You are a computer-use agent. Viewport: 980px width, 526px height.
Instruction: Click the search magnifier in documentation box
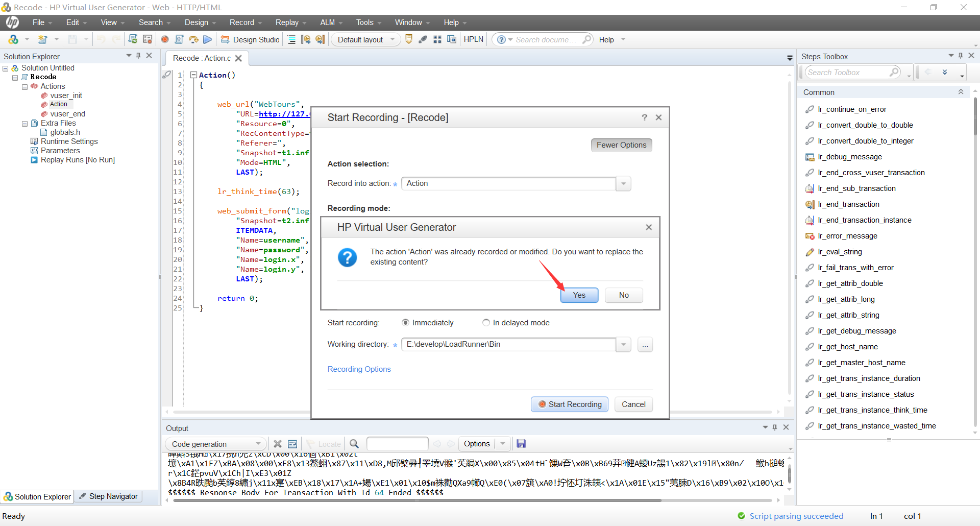click(587, 39)
